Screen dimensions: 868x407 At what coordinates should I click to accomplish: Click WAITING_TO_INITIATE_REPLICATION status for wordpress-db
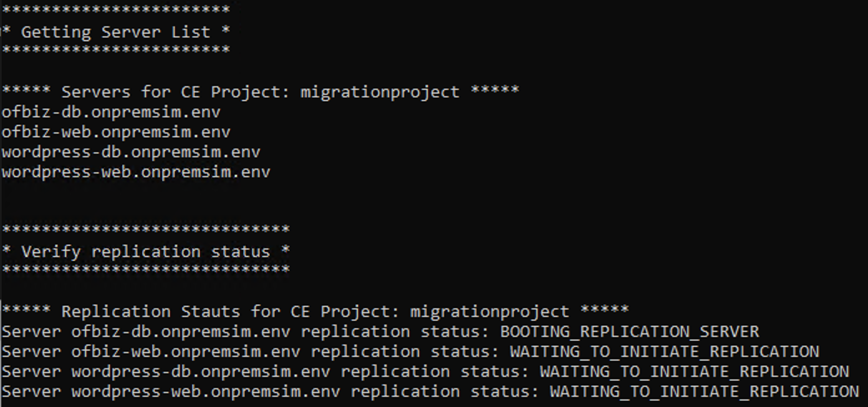(x=695, y=371)
